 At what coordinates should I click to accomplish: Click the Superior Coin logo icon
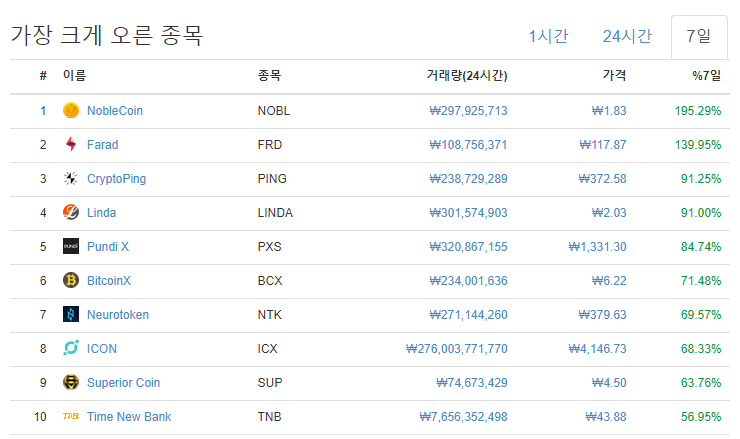[71, 383]
